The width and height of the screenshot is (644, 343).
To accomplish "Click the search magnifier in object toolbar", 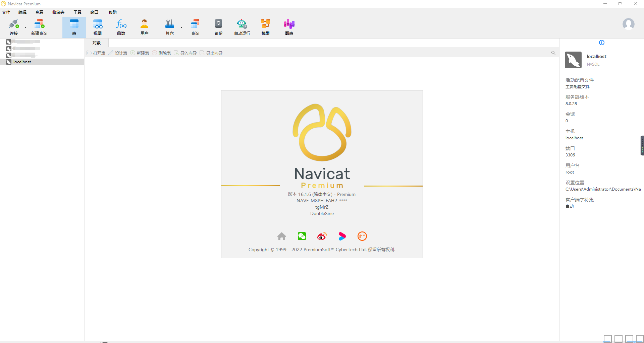I will point(553,53).
